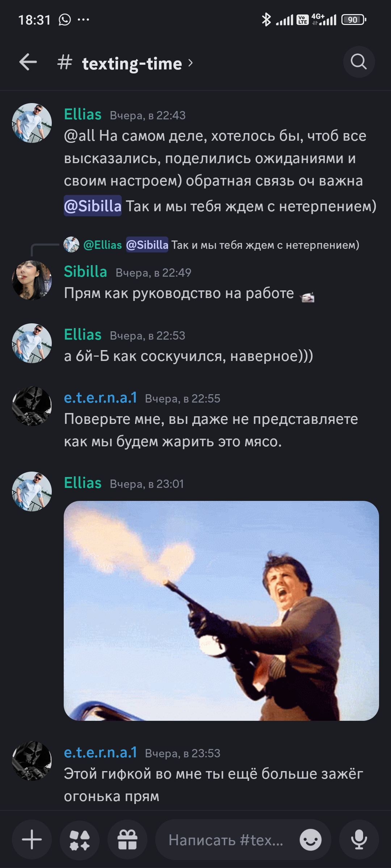The width and height of the screenshot is (391, 868).
Task: Go back using the arrow icon
Action: point(28,62)
